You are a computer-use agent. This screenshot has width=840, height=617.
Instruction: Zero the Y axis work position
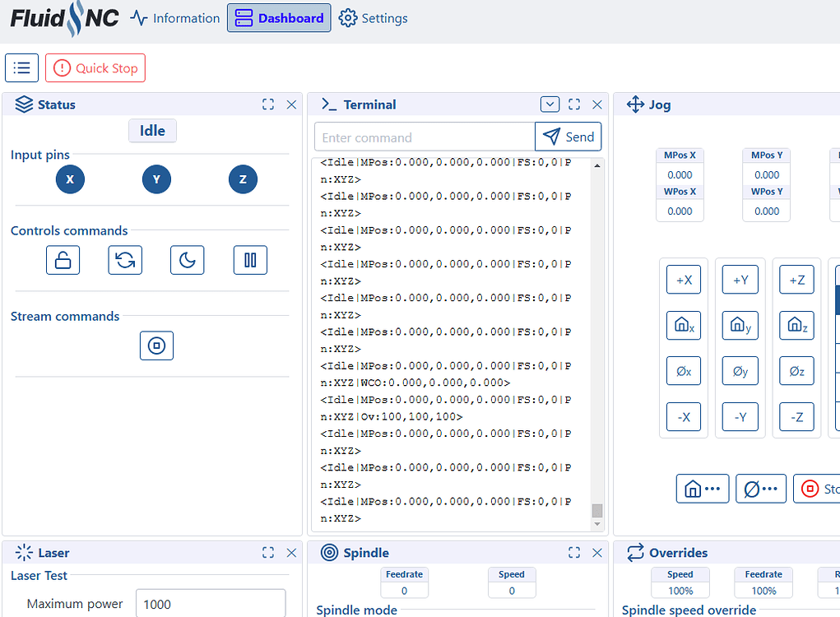pos(740,371)
